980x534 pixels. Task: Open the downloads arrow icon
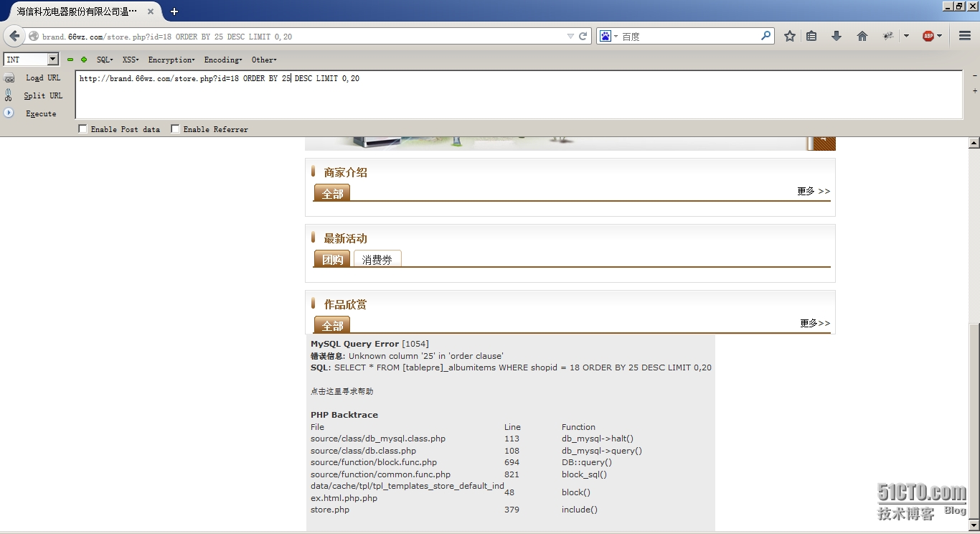coord(837,36)
